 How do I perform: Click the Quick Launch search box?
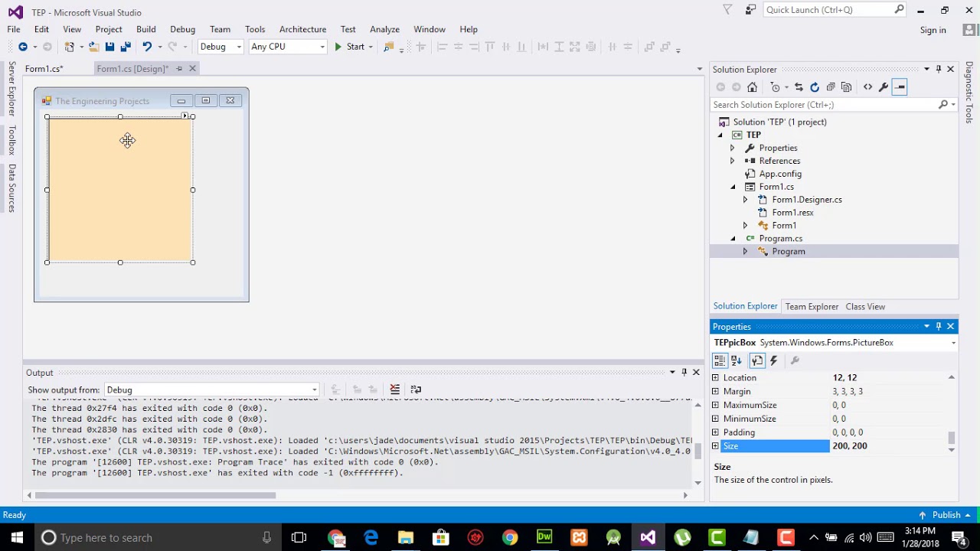tap(828, 10)
